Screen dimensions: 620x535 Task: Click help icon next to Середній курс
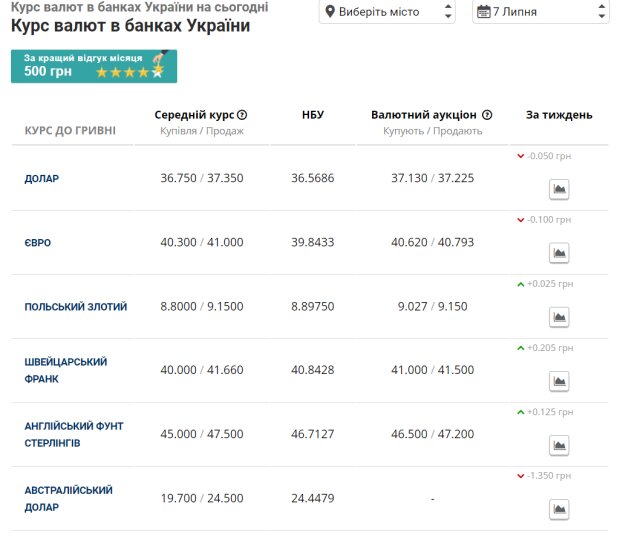pyautogui.click(x=242, y=115)
